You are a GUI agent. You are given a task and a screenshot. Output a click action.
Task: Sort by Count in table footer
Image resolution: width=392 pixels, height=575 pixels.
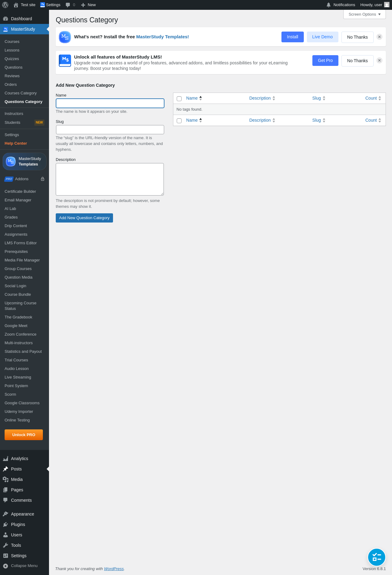click(373, 120)
